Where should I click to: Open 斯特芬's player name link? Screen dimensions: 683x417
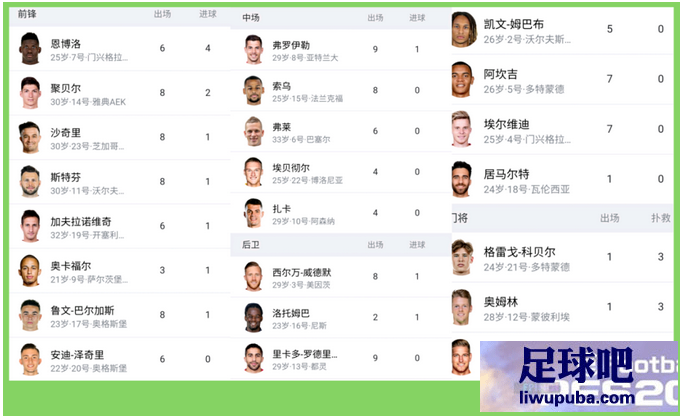coord(65,177)
